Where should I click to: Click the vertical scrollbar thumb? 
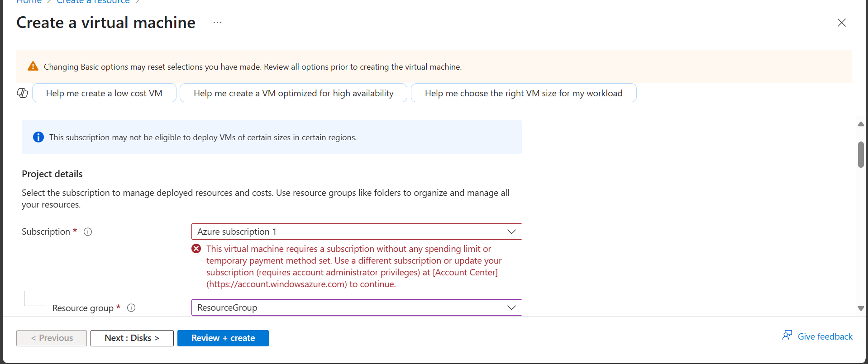coord(861,155)
